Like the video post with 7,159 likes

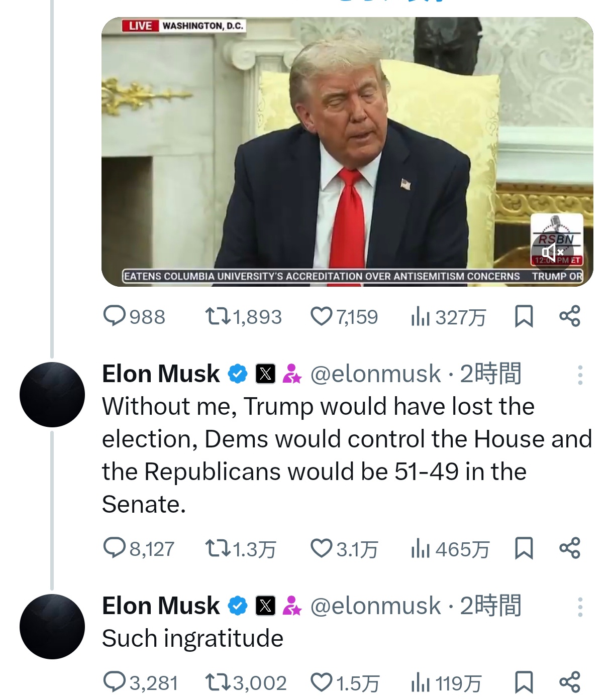click(x=322, y=316)
